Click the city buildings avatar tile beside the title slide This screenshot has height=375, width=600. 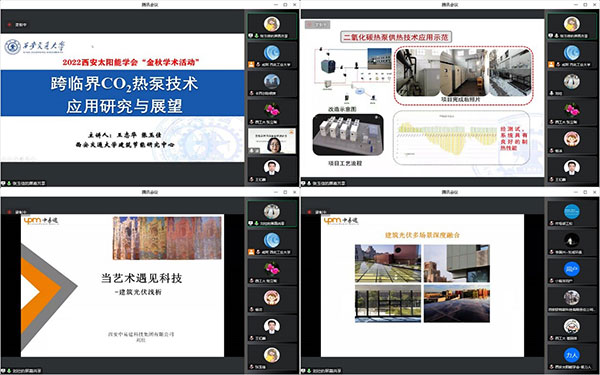(272, 84)
